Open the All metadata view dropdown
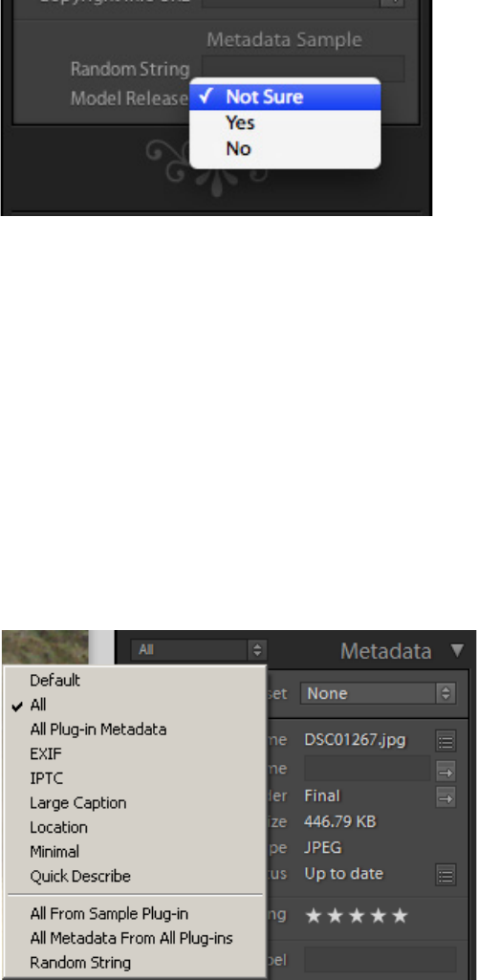This screenshot has width=477, height=980. click(x=199, y=650)
